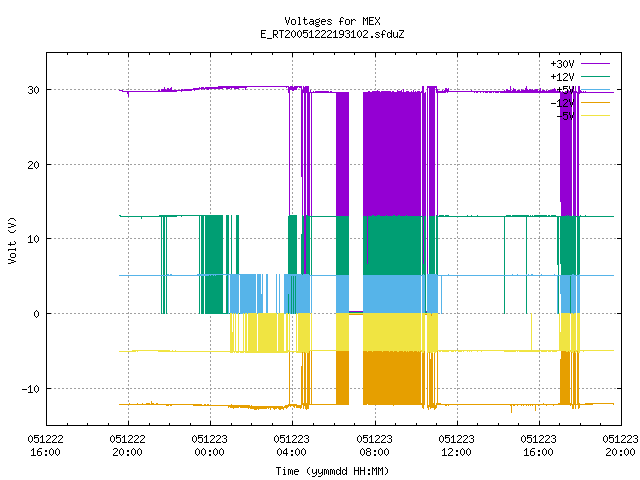Click the x-axis label 051223 00:00

[209, 446]
